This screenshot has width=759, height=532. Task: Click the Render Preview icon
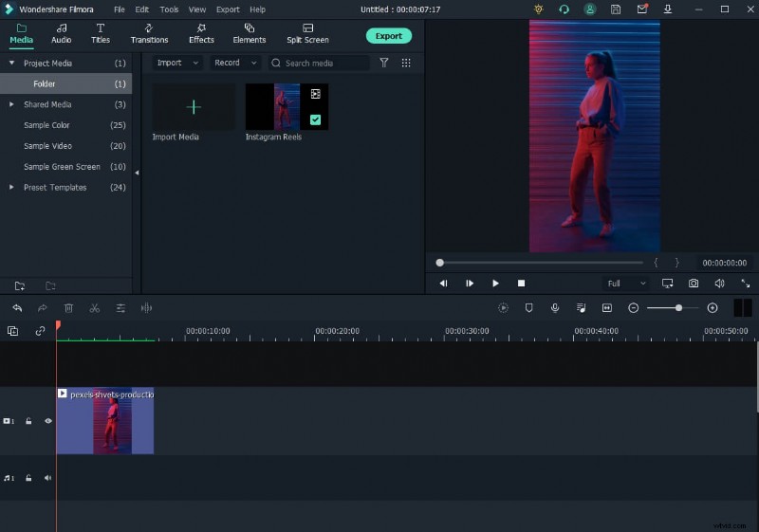click(504, 307)
